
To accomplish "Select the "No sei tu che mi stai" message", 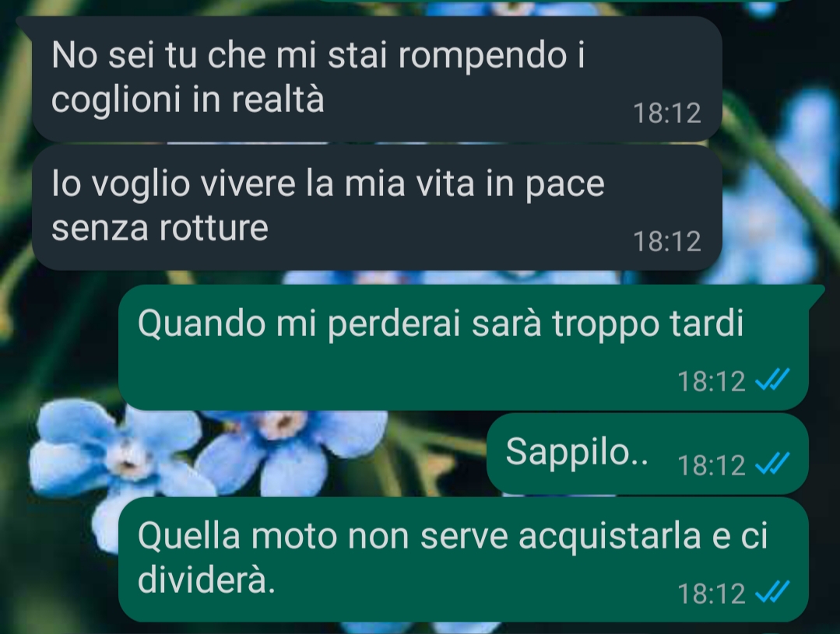I will coord(377,79).
